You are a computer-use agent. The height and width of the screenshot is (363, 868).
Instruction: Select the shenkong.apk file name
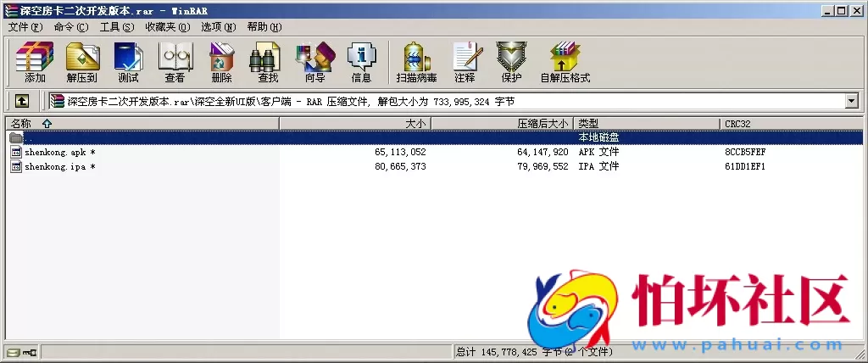[x=60, y=152]
